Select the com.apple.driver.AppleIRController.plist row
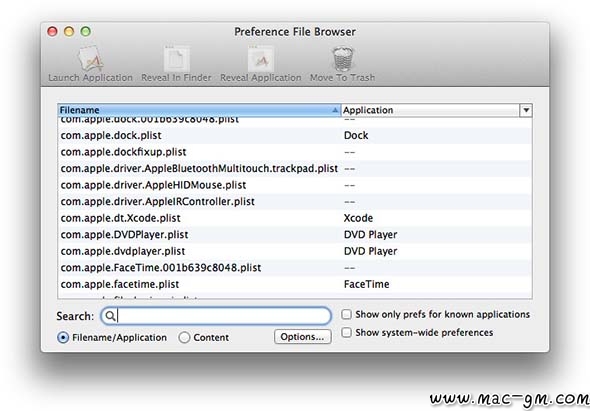The width and height of the screenshot is (590, 411). [x=295, y=202]
